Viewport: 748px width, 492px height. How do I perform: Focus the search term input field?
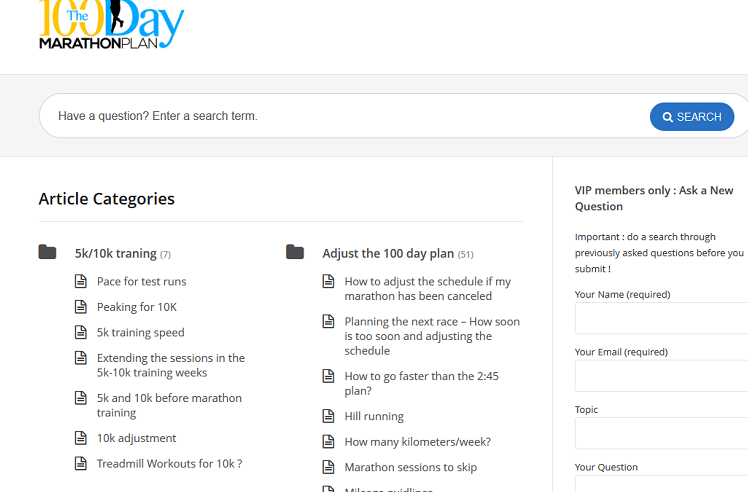[340, 116]
